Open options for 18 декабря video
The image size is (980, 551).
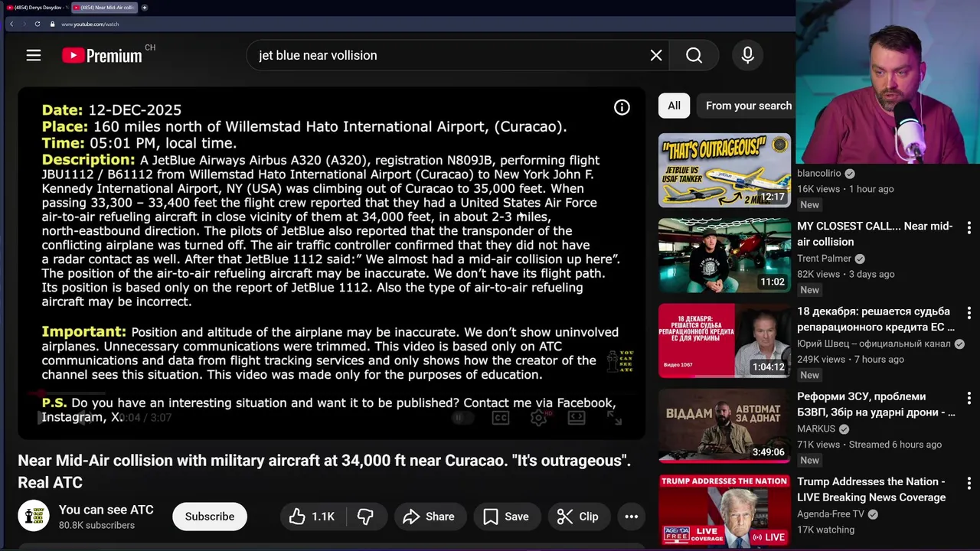click(x=969, y=313)
